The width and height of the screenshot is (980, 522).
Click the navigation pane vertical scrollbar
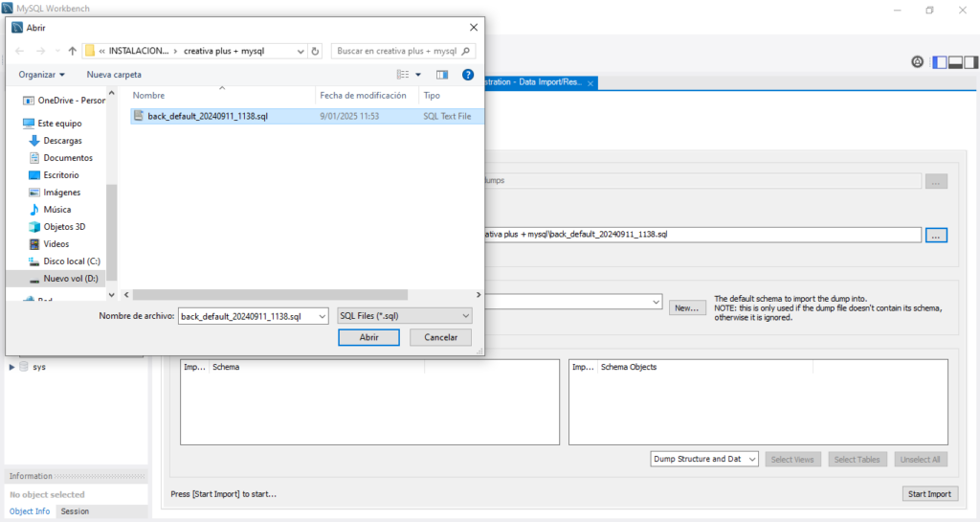[x=111, y=231]
